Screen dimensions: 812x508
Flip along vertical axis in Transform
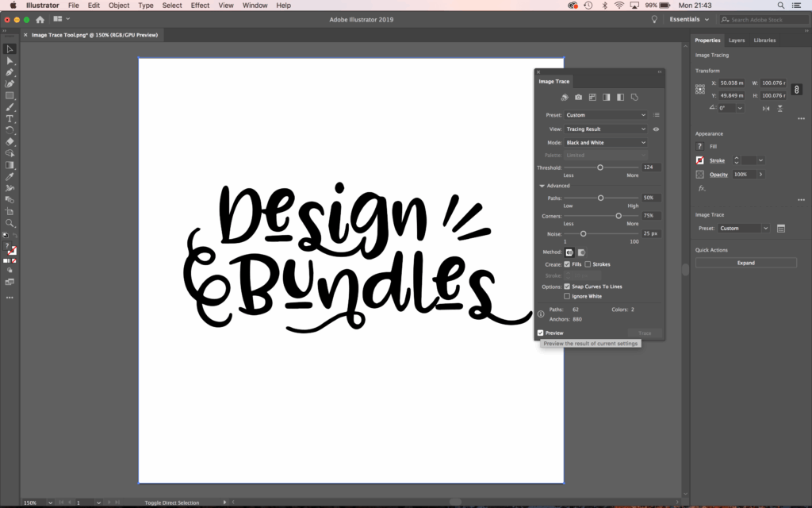[780, 108]
